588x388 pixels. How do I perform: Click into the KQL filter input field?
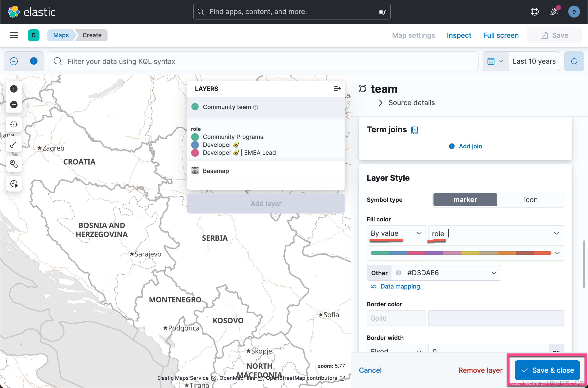click(173, 61)
